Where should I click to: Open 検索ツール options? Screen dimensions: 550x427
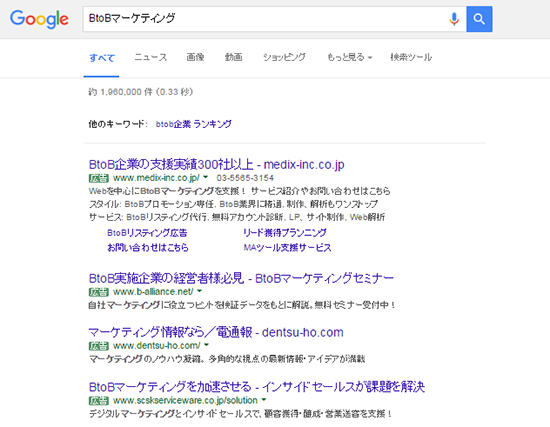411,57
